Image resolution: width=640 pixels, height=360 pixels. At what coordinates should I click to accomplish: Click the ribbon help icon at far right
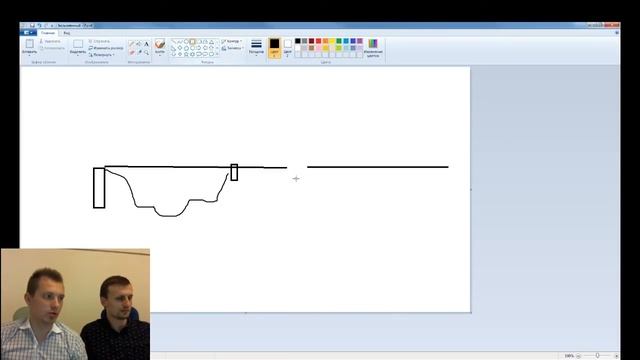click(617, 33)
